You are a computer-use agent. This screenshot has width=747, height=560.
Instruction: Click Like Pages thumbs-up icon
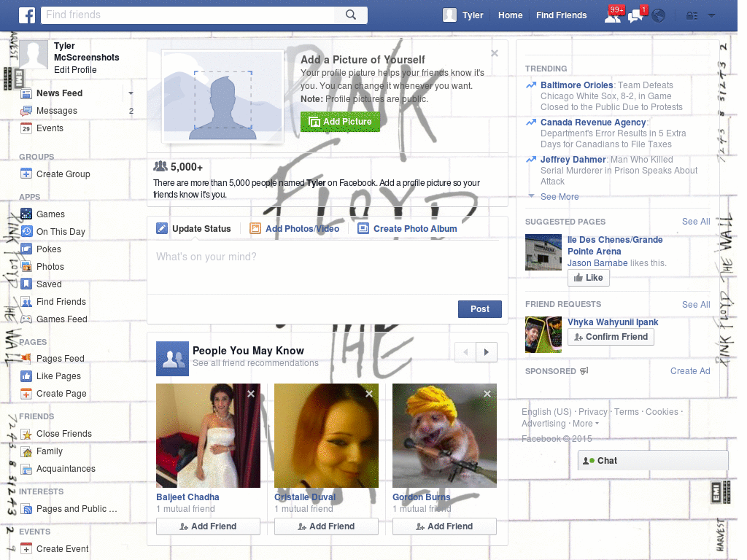pos(27,376)
